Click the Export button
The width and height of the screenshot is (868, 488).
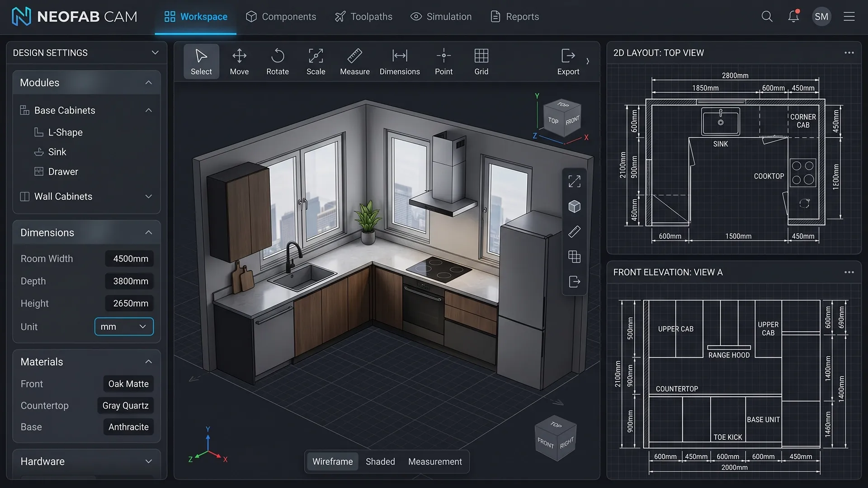(x=568, y=61)
